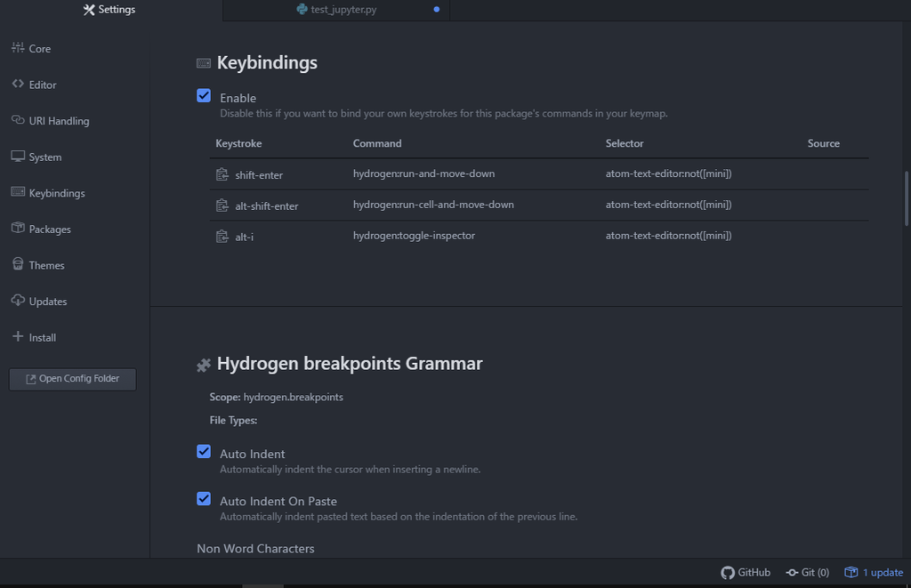Click the Themes paint bucket icon
This screenshot has height=588, width=911.
click(x=18, y=264)
